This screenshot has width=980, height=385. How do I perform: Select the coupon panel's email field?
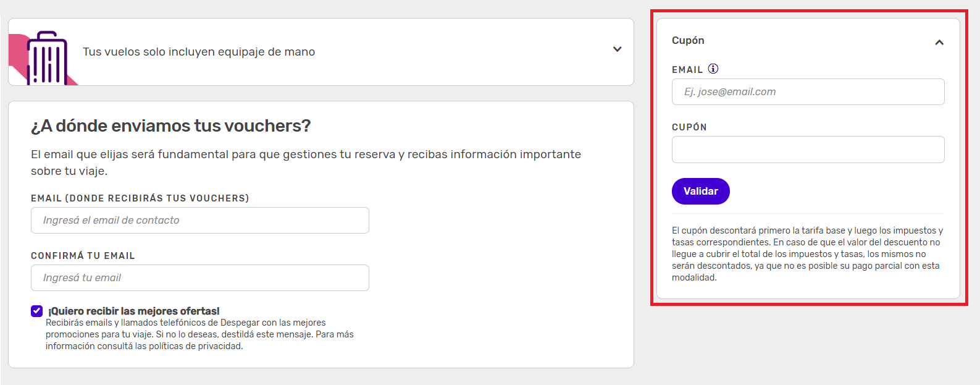tap(808, 92)
